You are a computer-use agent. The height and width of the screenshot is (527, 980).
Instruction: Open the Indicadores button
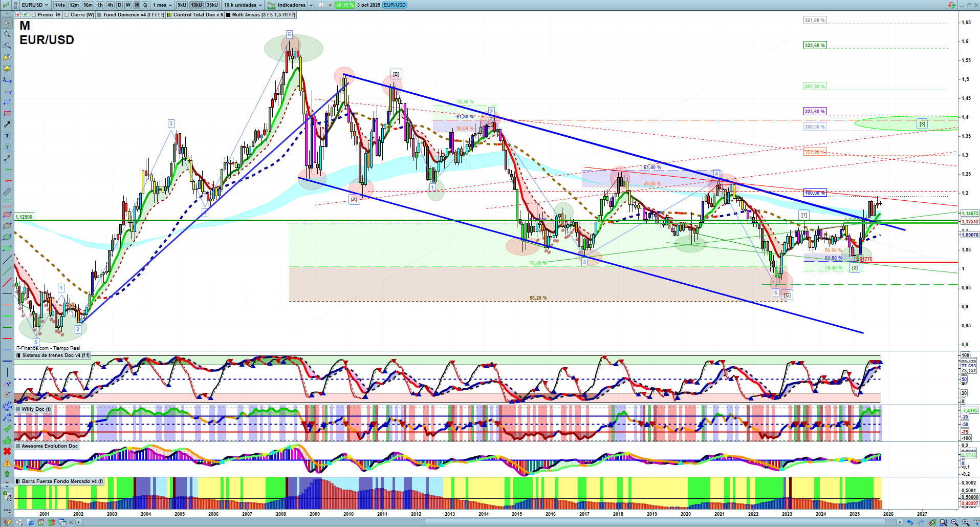[287, 5]
